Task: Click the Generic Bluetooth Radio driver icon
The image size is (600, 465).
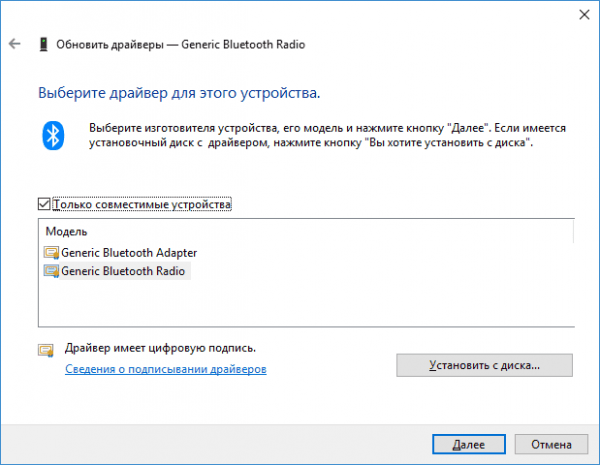Action: [x=51, y=271]
